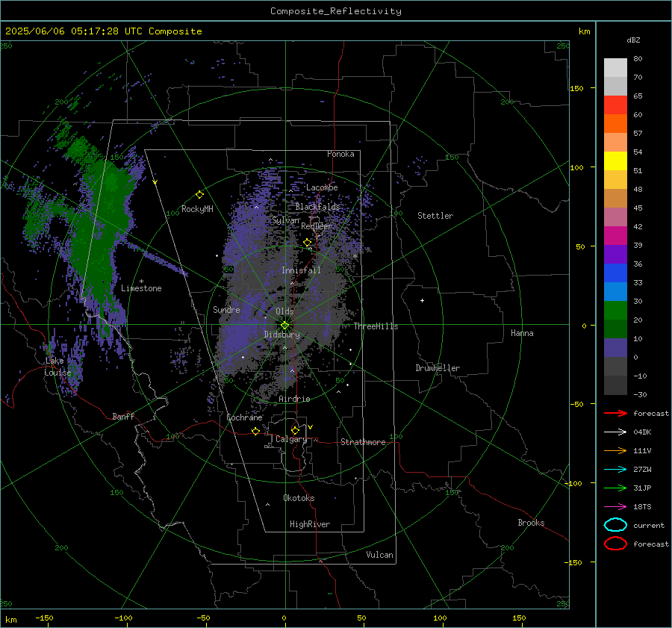
Task: Click the Composite_Reflectivity title
Action: point(336,11)
